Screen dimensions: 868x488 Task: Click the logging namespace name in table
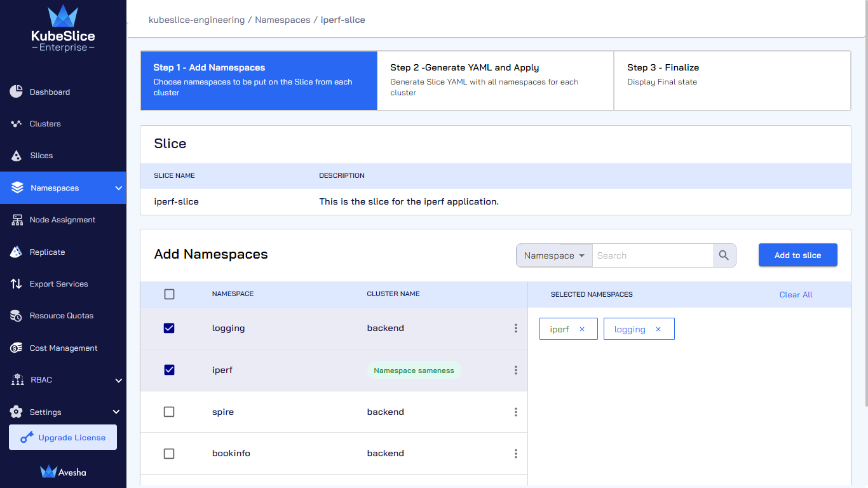click(228, 329)
